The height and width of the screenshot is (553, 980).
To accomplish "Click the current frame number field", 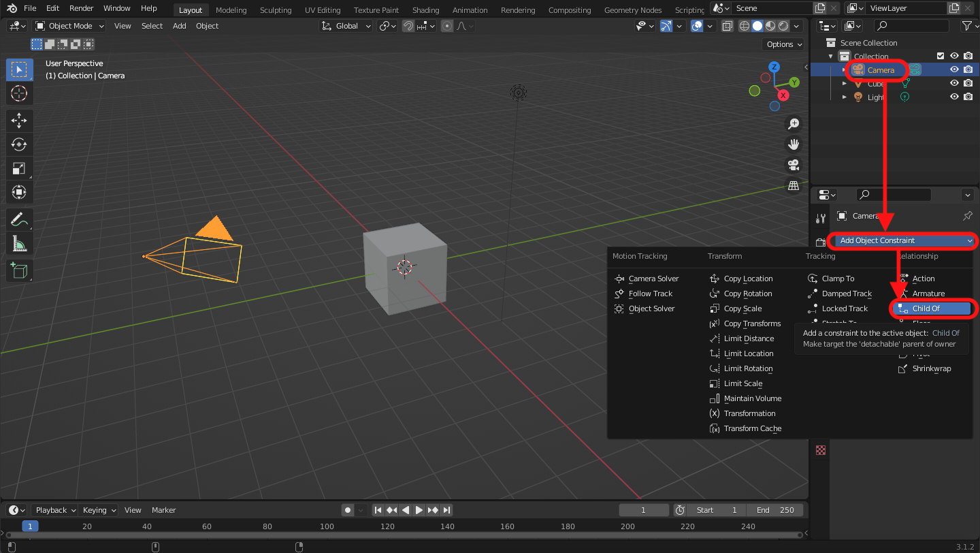I will point(644,510).
